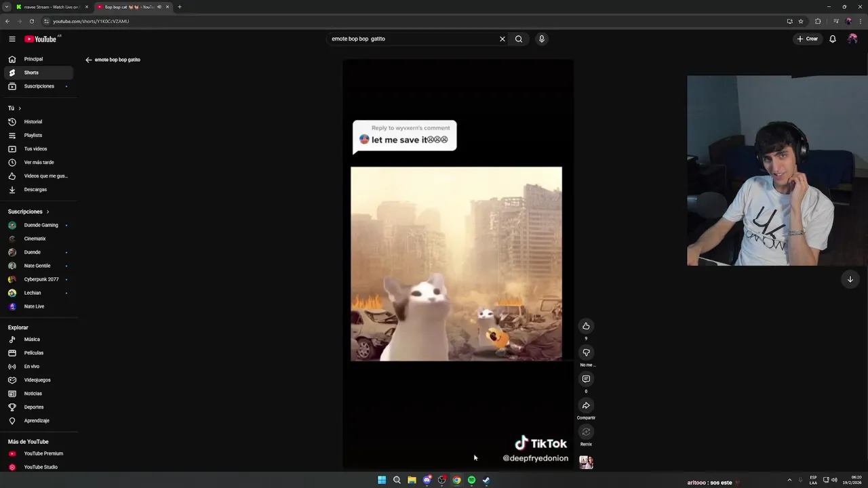Open the Windows Start menu
Screen dimensions: 868x488
pos(382,480)
